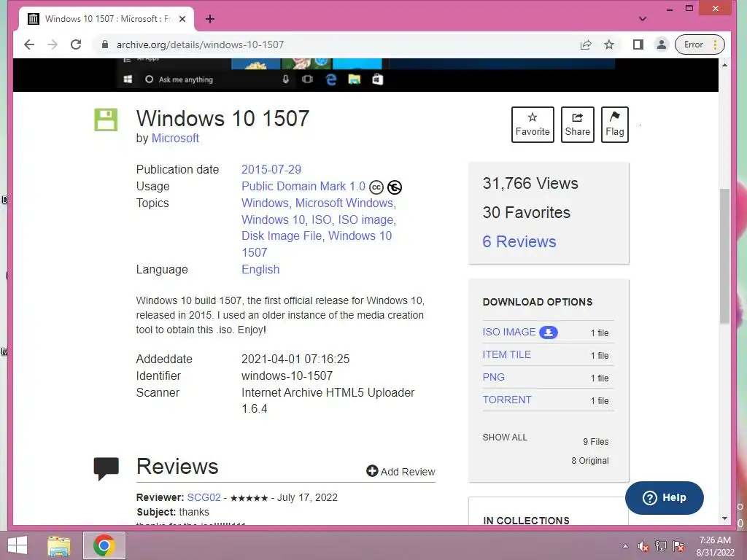The width and height of the screenshot is (747, 560).
Task: Open Chrome side panel
Action: [x=638, y=44]
